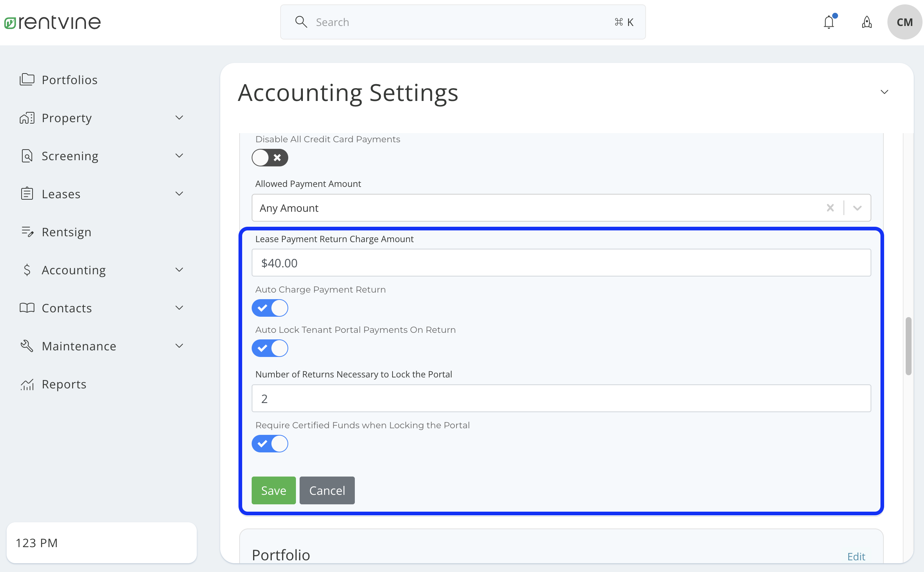
Task: Click the Portfolio Edit link
Action: click(856, 556)
